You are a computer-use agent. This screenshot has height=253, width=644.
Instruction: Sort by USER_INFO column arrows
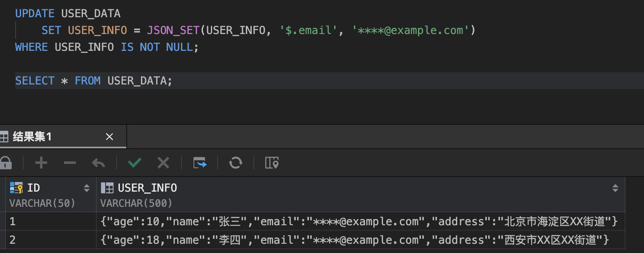click(615, 188)
